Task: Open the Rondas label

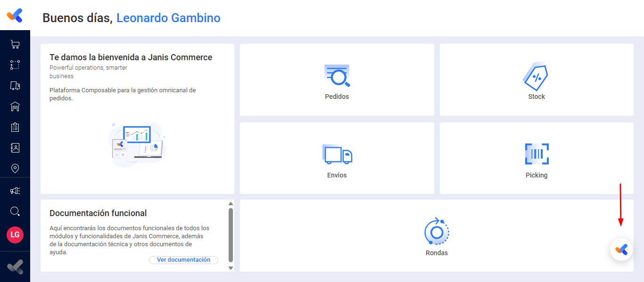Action: coord(437,253)
